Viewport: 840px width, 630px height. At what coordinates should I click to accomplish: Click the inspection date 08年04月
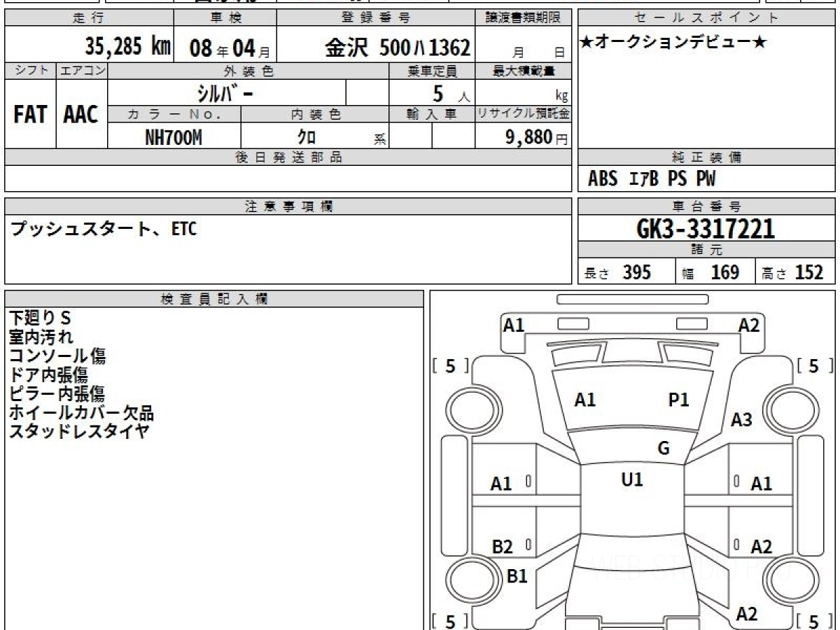point(229,48)
